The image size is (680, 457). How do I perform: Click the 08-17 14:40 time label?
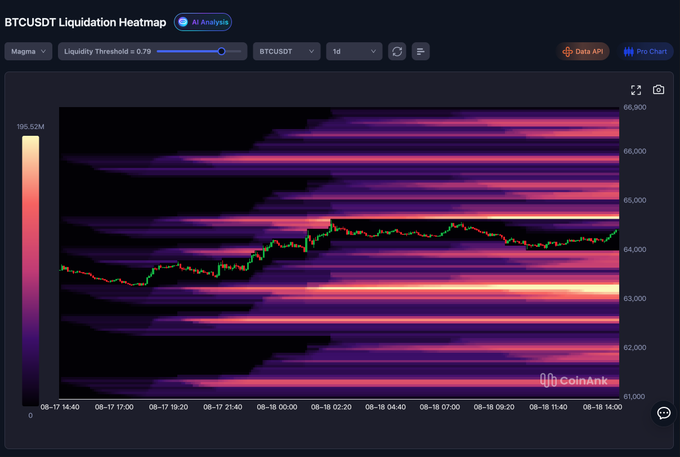coord(60,407)
